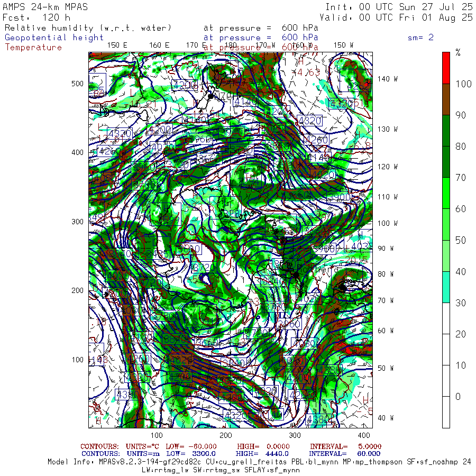The height and width of the screenshot is (476, 476).
Task: Click the blue 'UNITS=m' contour legend text
Action: click(143, 454)
